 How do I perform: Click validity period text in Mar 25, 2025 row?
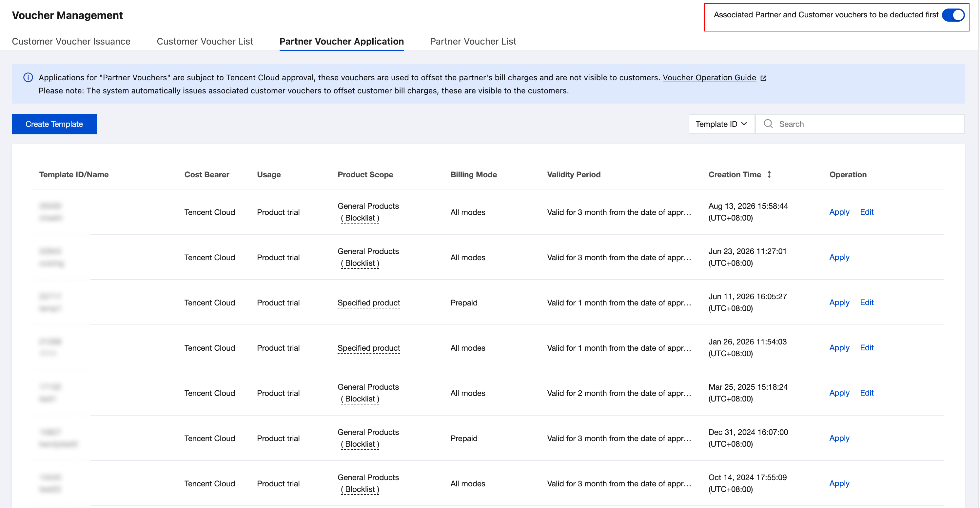click(619, 394)
